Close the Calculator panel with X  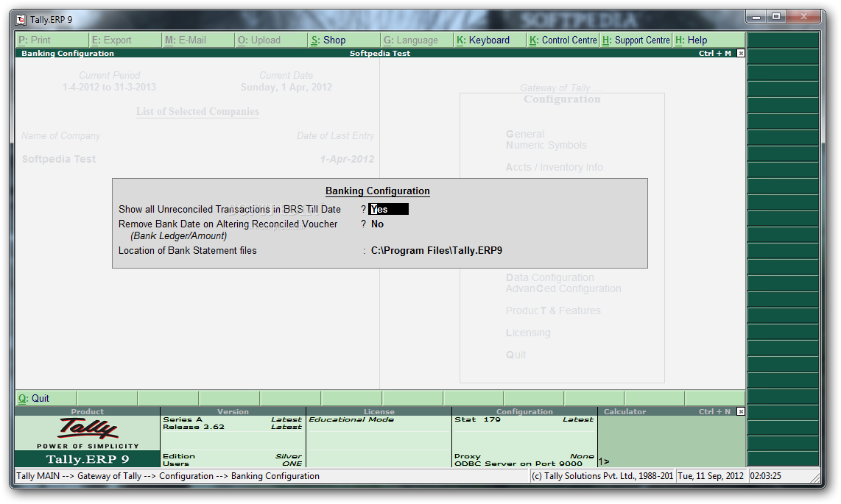point(741,411)
